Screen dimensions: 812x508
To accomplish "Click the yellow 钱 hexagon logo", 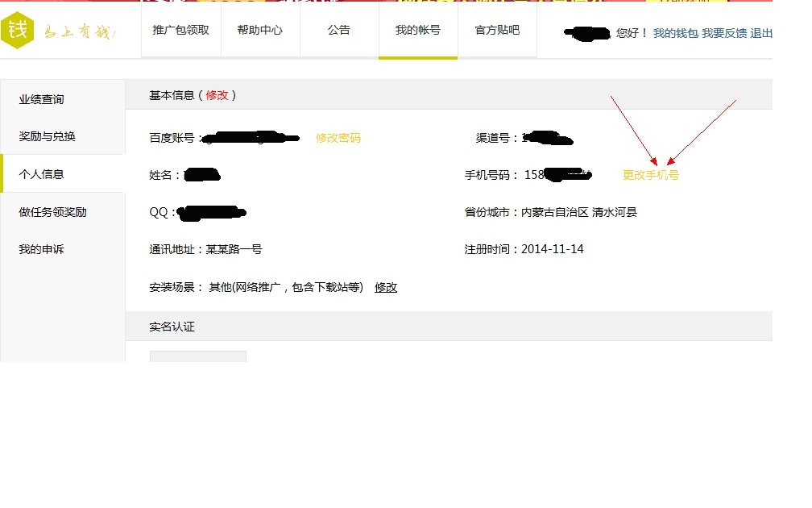I will tap(17, 30).
